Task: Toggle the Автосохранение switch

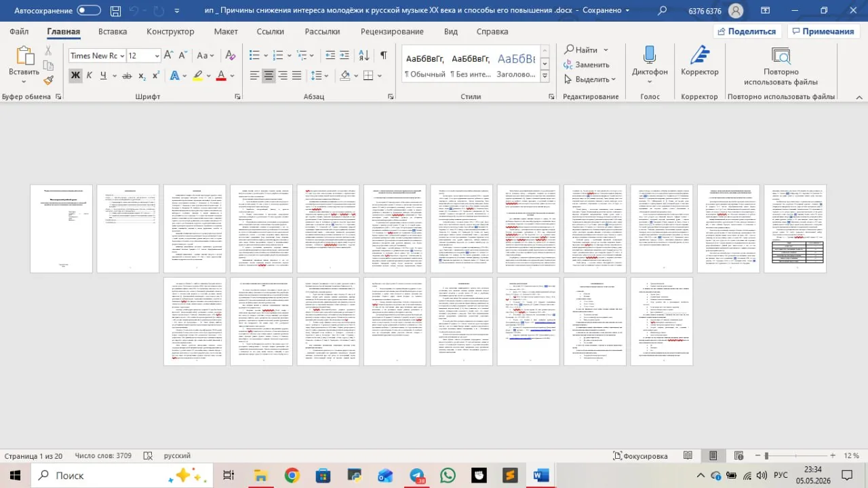Action: tap(89, 11)
